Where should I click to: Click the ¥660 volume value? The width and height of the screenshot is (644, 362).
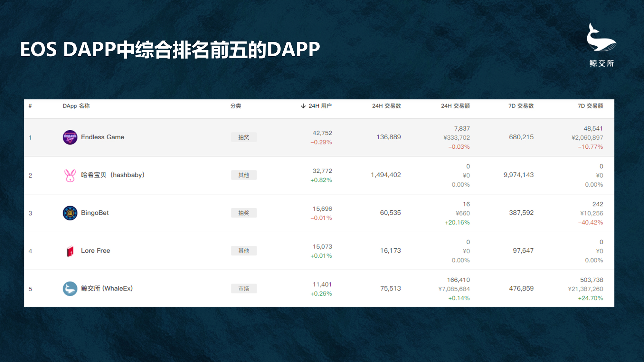463,213
